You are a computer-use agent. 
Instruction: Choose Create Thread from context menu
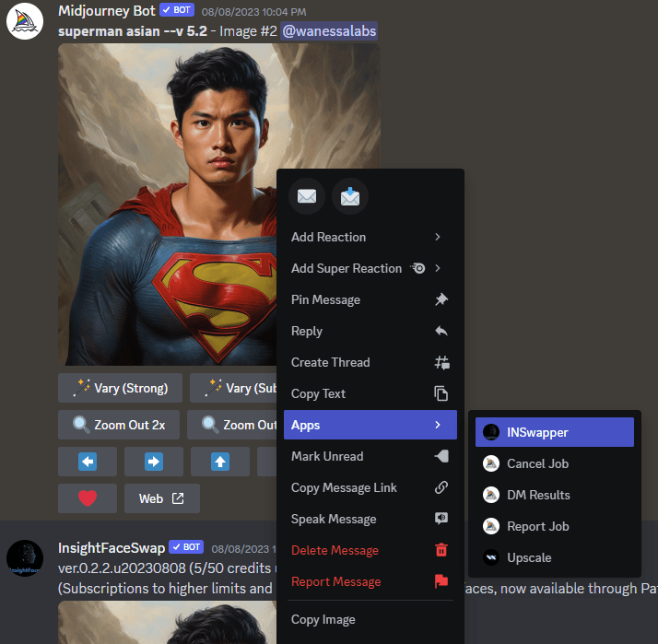[370, 362]
